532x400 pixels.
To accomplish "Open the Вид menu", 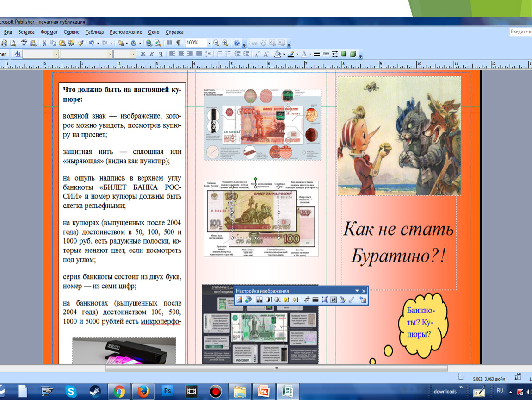I will click(8, 32).
